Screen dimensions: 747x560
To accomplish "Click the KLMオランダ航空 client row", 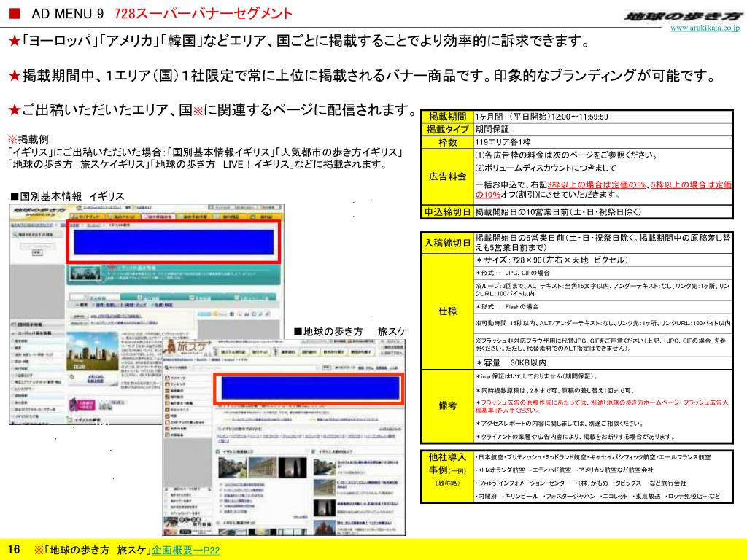I will pos(564,470).
